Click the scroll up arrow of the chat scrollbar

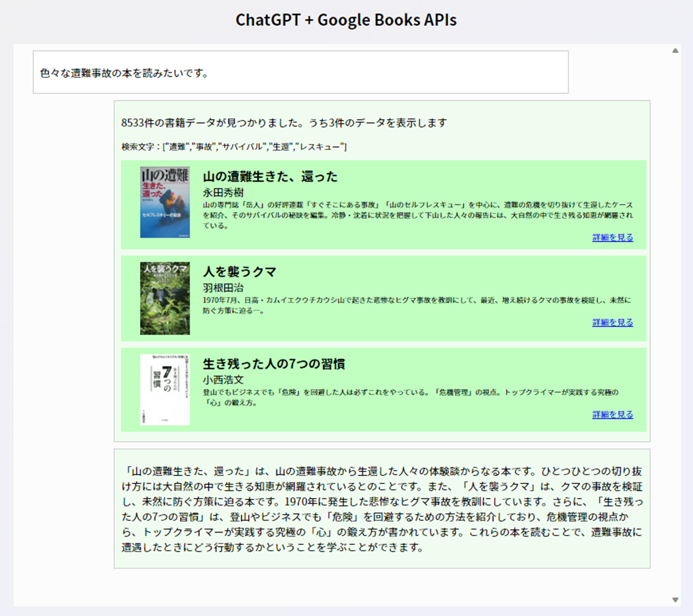[675, 50]
